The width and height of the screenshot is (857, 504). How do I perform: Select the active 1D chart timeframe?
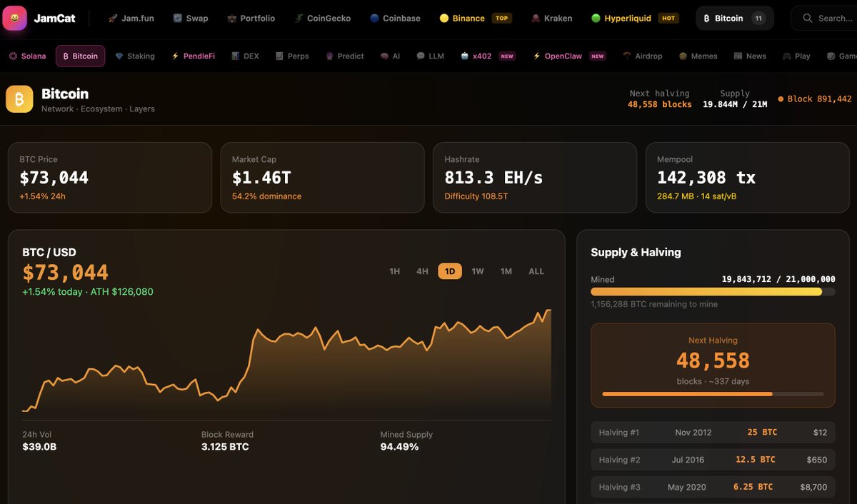[x=450, y=271]
